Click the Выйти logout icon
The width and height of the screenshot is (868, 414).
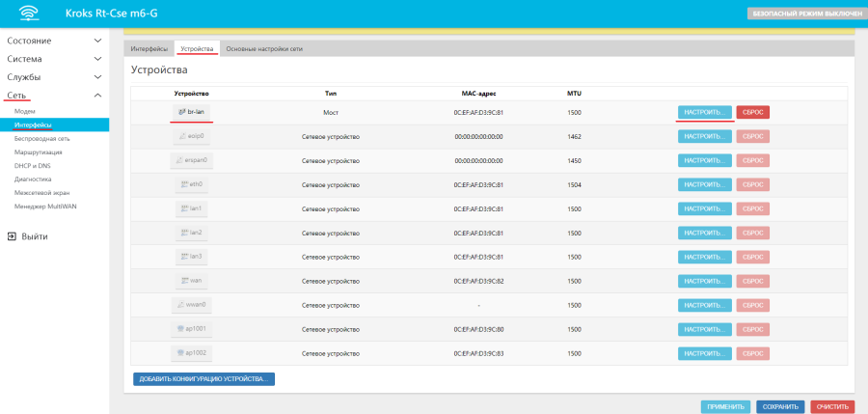coord(12,236)
